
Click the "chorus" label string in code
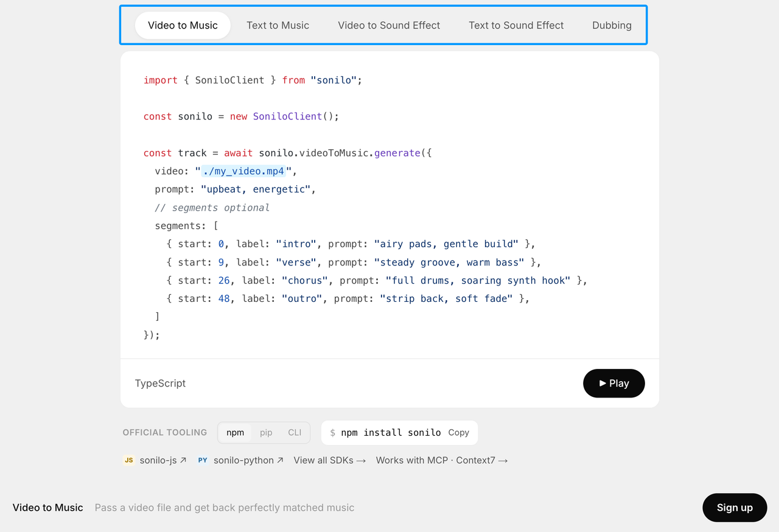pyautogui.click(x=305, y=281)
